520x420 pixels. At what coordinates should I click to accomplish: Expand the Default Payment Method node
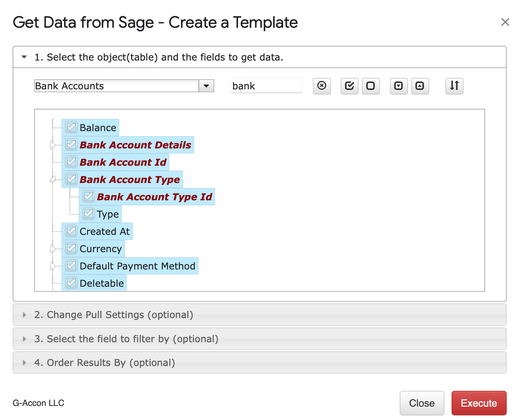coord(53,266)
